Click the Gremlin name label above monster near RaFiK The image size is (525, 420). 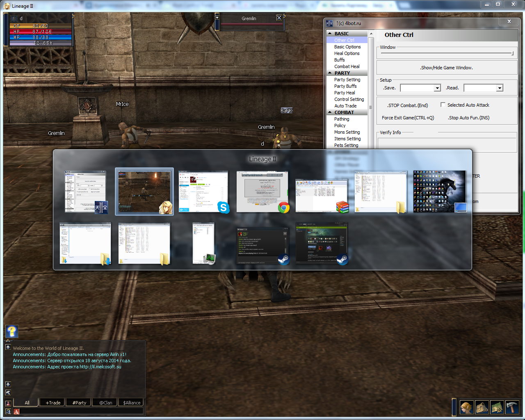[266, 127]
